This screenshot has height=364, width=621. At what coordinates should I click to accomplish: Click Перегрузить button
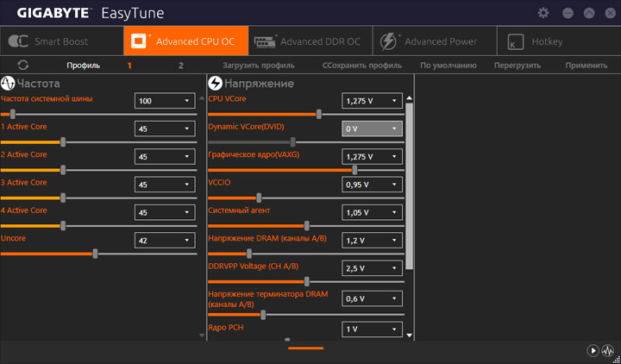pos(517,66)
